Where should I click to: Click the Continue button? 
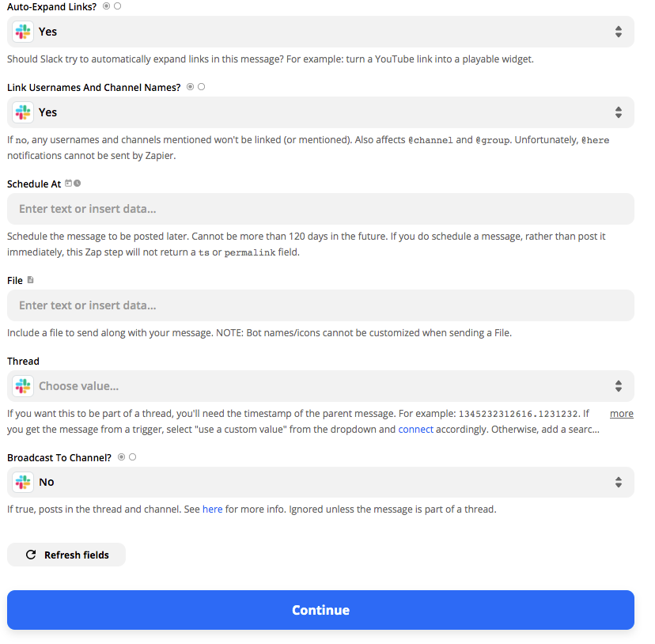tap(320, 610)
